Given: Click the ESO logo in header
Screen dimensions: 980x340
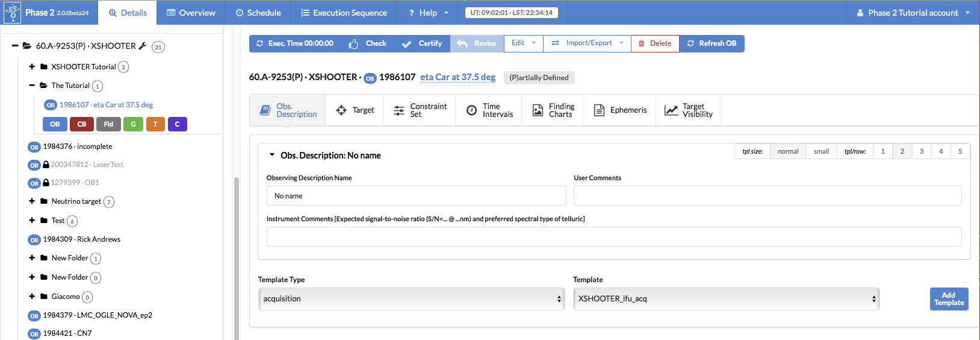Looking at the screenshot, I should tap(12, 12).
